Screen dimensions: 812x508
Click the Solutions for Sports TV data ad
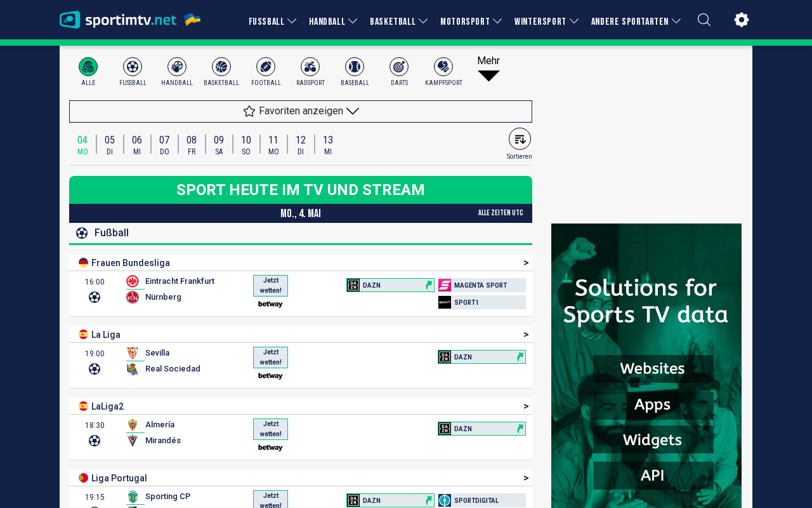(646, 366)
